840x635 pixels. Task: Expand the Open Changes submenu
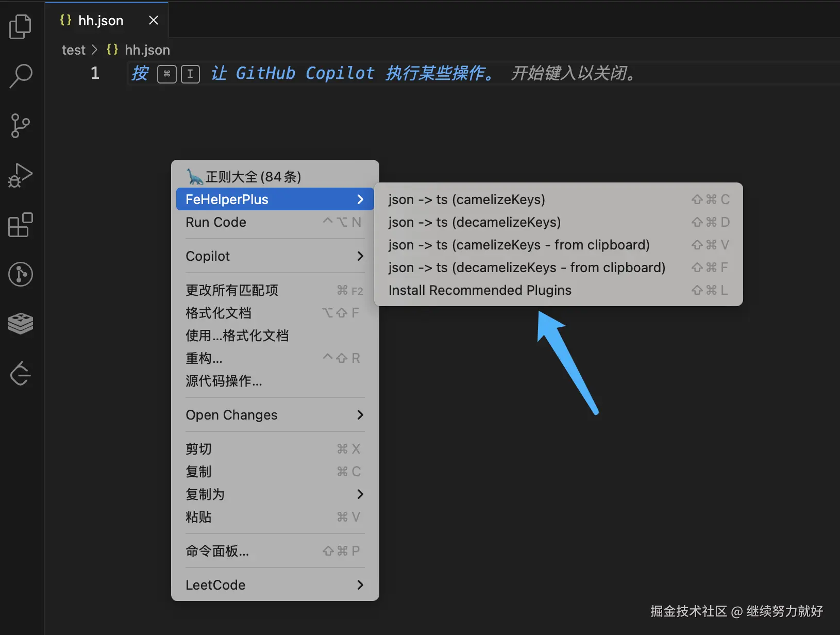275,415
